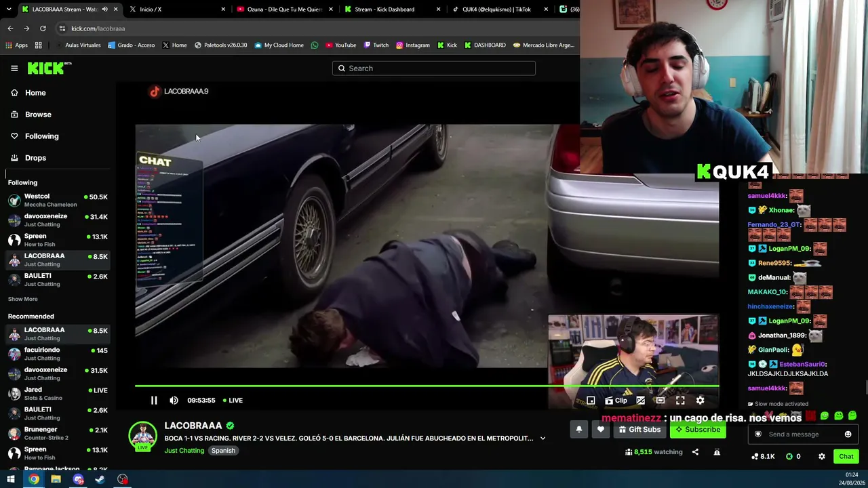Open the Just Chatting category link

[184, 451]
